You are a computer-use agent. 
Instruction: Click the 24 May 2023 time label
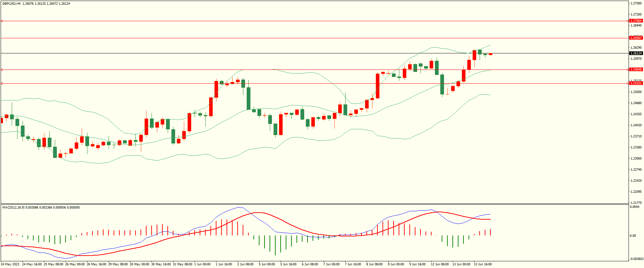tap(10, 264)
